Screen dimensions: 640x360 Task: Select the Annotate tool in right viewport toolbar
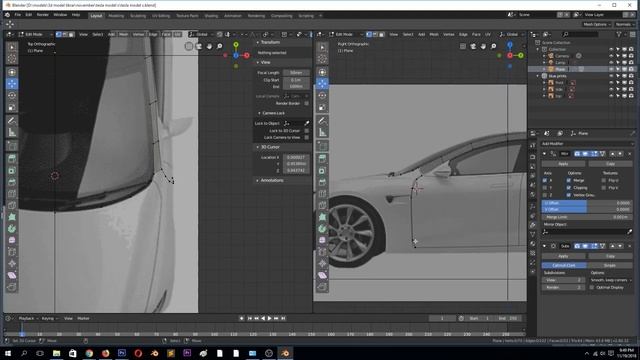tap(322, 120)
